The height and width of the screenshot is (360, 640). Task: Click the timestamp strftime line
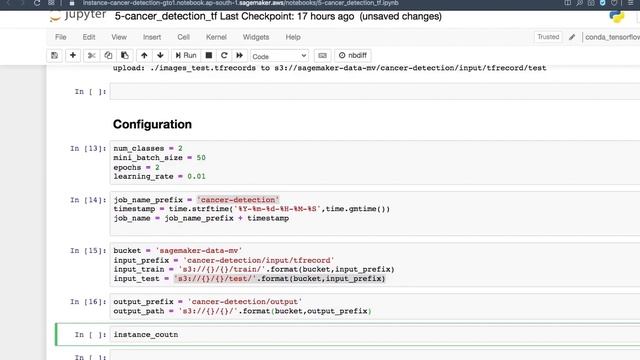tap(251, 209)
